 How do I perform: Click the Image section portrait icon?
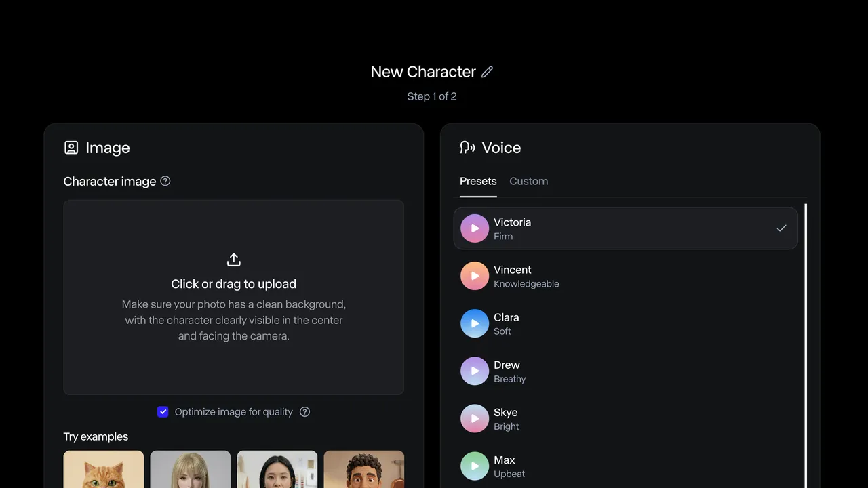[71, 148]
